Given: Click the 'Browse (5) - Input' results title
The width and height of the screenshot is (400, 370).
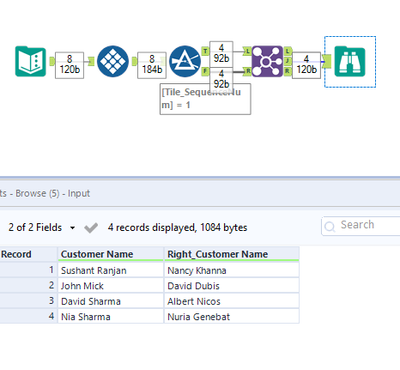Looking at the screenshot, I should [53, 193].
